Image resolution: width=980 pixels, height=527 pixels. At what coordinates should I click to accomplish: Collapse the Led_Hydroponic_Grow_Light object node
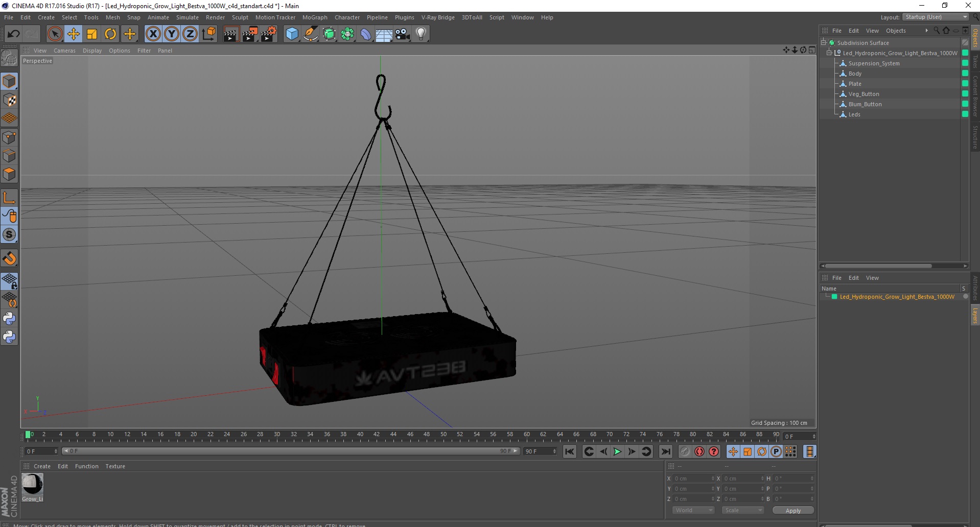tap(829, 53)
